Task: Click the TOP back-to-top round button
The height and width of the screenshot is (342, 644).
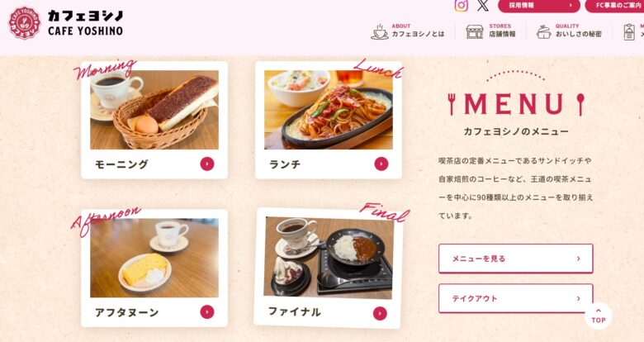Action: tap(599, 316)
